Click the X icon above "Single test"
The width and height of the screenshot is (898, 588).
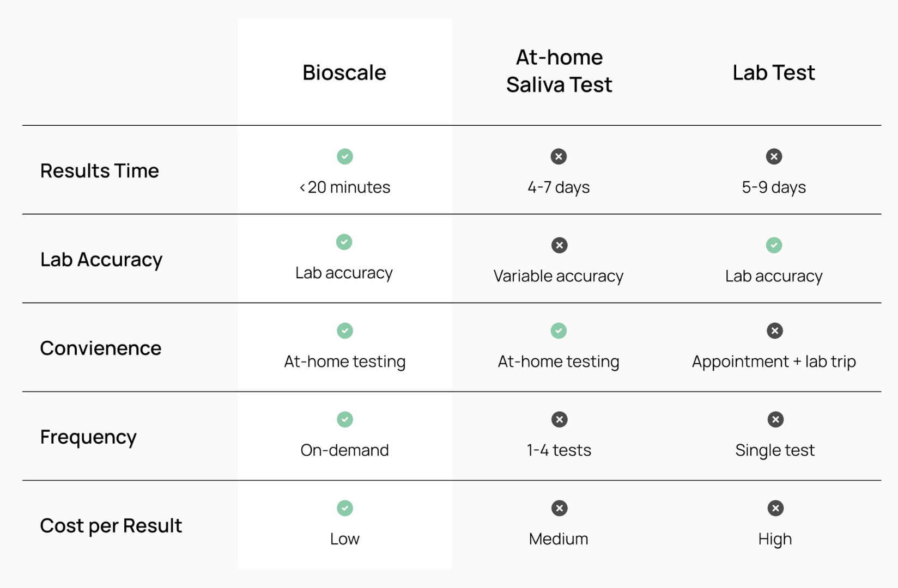[775, 419]
